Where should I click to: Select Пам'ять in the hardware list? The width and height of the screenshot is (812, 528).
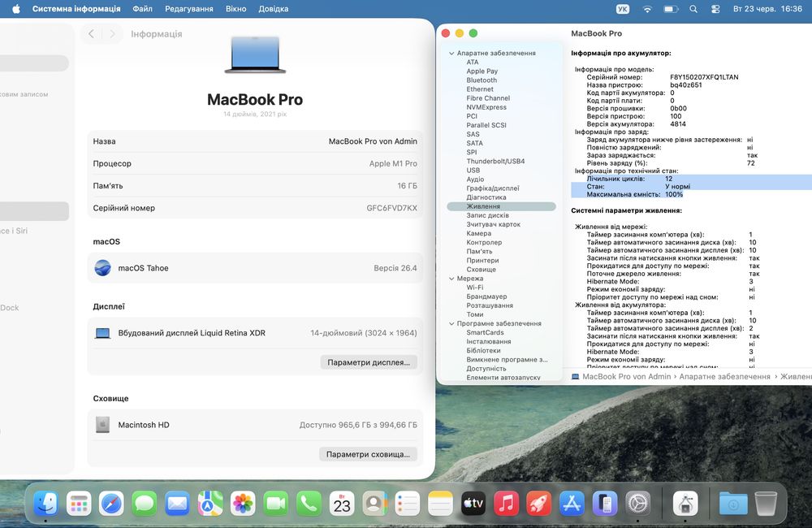tap(480, 251)
